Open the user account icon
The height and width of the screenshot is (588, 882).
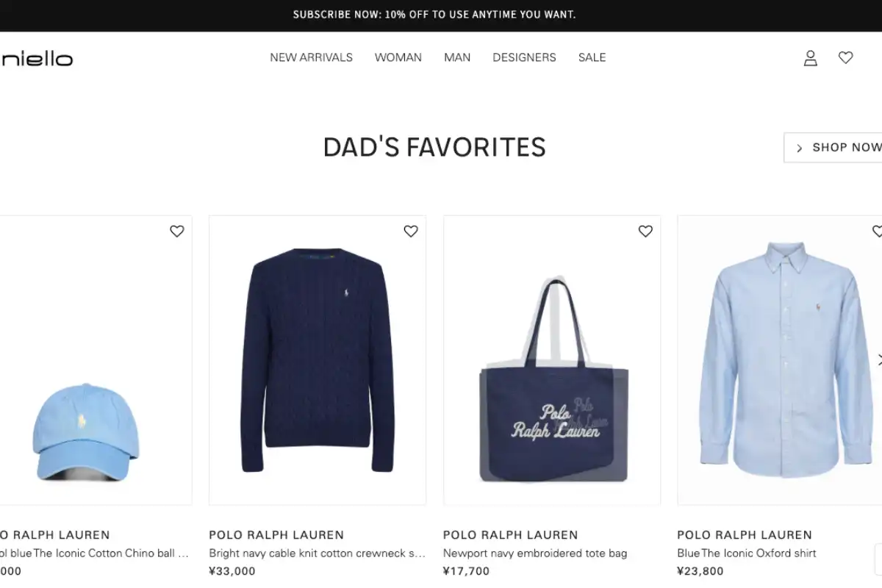click(x=810, y=58)
